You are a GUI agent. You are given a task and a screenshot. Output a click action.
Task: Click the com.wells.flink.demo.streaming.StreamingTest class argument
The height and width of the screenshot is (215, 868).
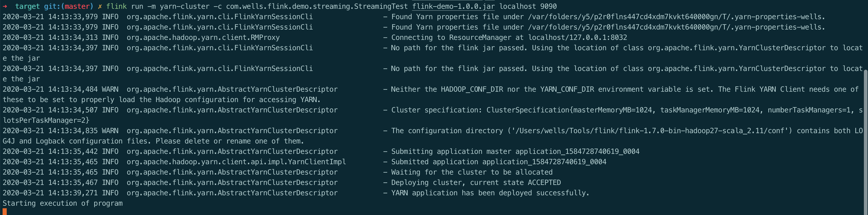pos(317,6)
